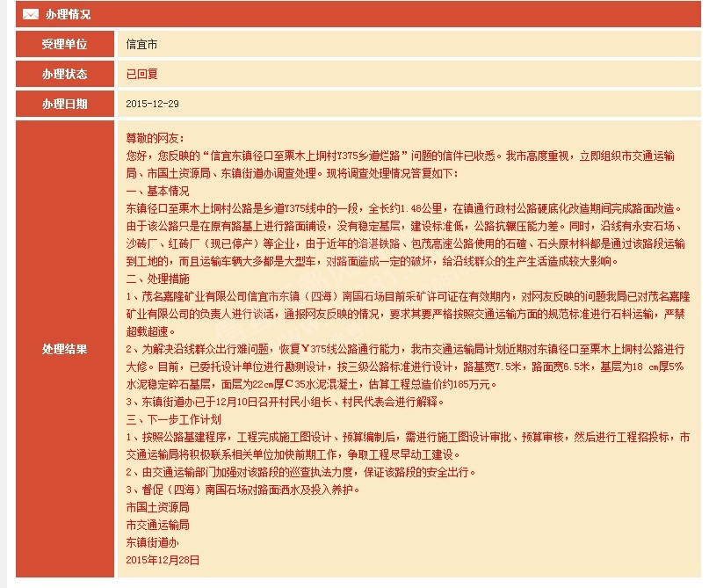
Task: Click the 市交通运输局 signature line
Action: 157,525
